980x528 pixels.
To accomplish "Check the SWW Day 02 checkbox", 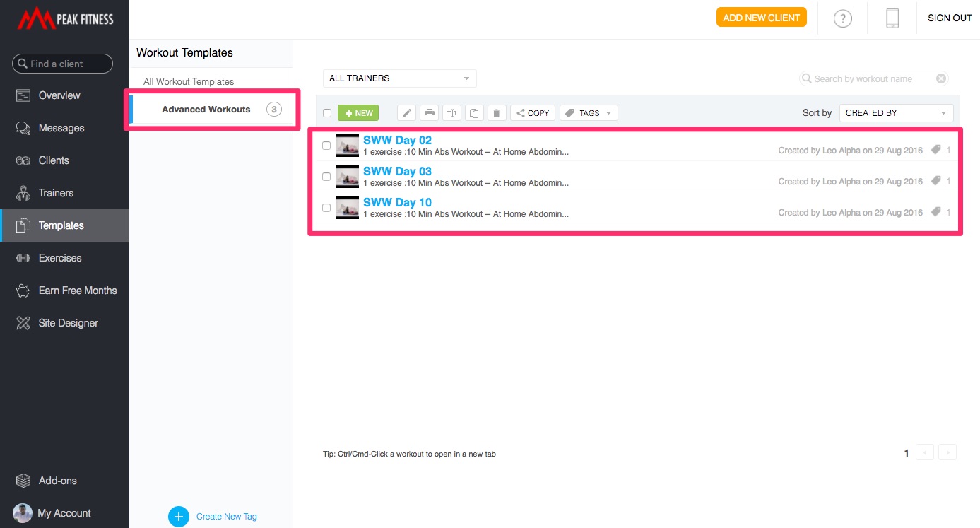I will (x=326, y=146).
